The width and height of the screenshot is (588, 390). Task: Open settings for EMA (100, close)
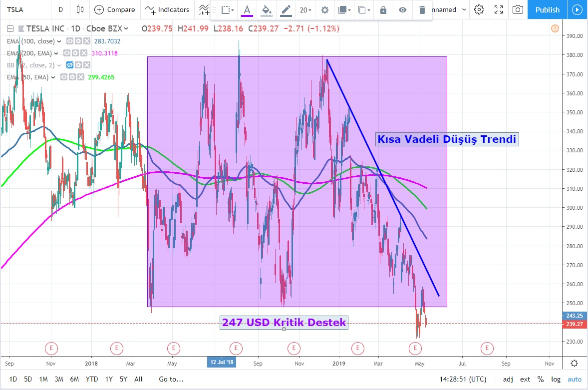78,41
